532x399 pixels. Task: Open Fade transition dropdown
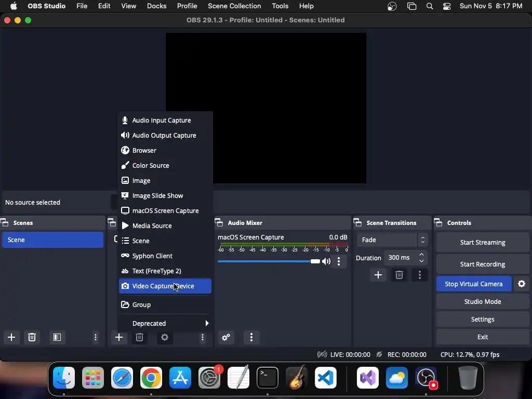(x=392, y=240)
